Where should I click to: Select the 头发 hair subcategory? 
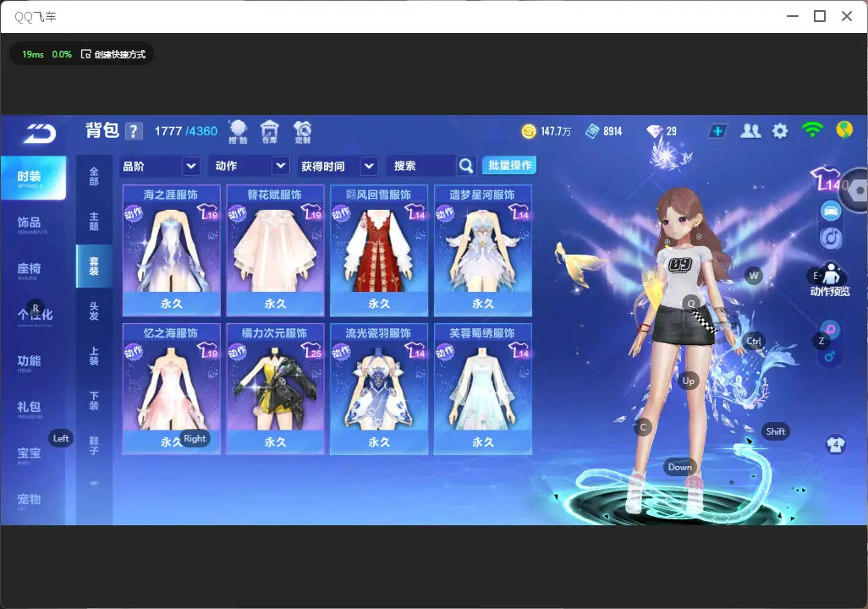[94, 311]
